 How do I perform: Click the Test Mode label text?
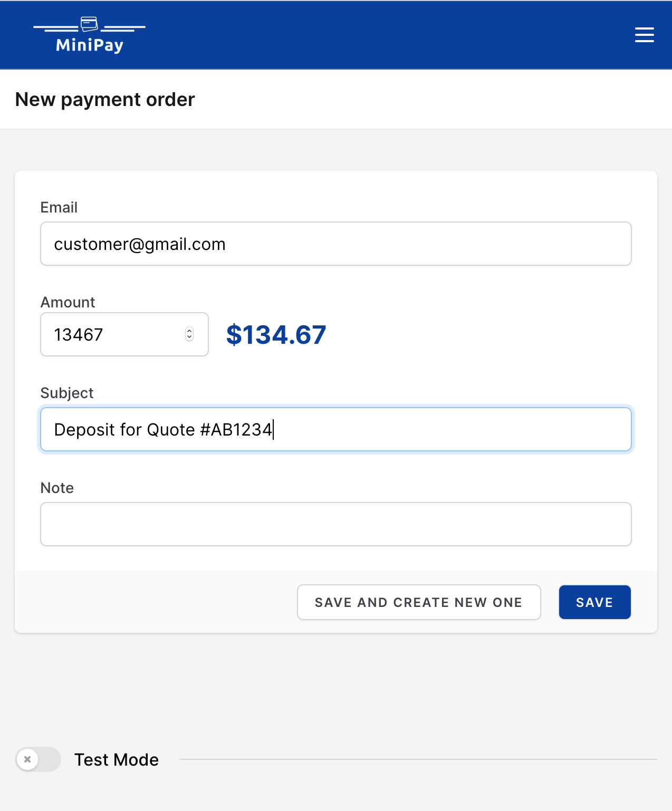(x=116, y=760)
